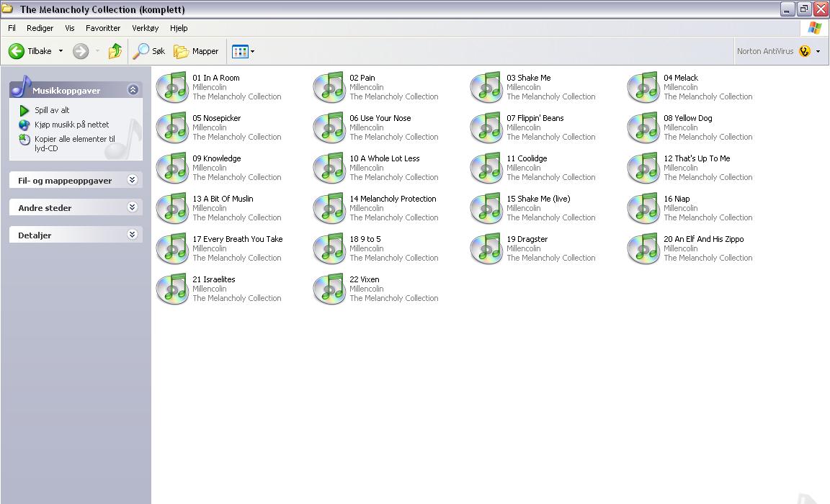Select the 08 Yellow Dog file icon
The height and width of the screenshot is (504, 830).
point(643,127)
